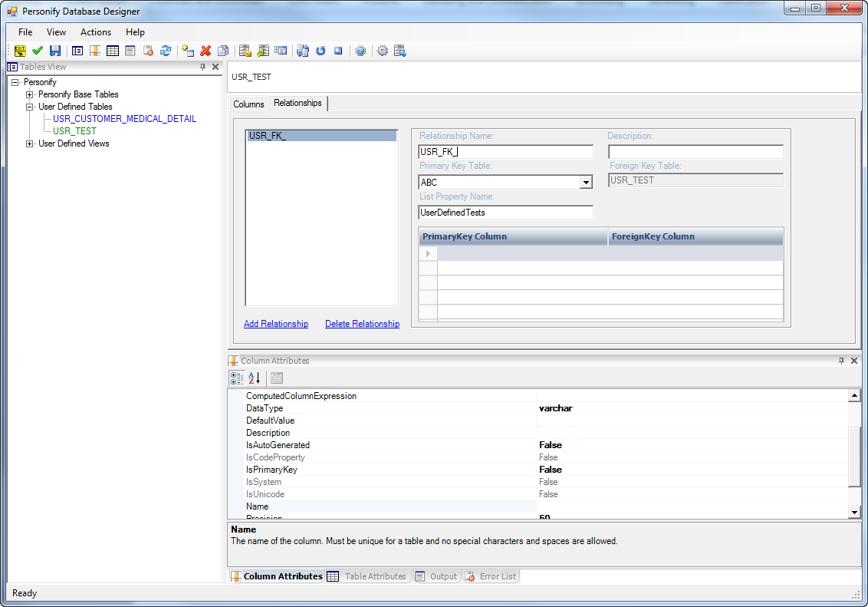Click the blue refresh arrows icon
868x607 pixels.
pos(165,51)
